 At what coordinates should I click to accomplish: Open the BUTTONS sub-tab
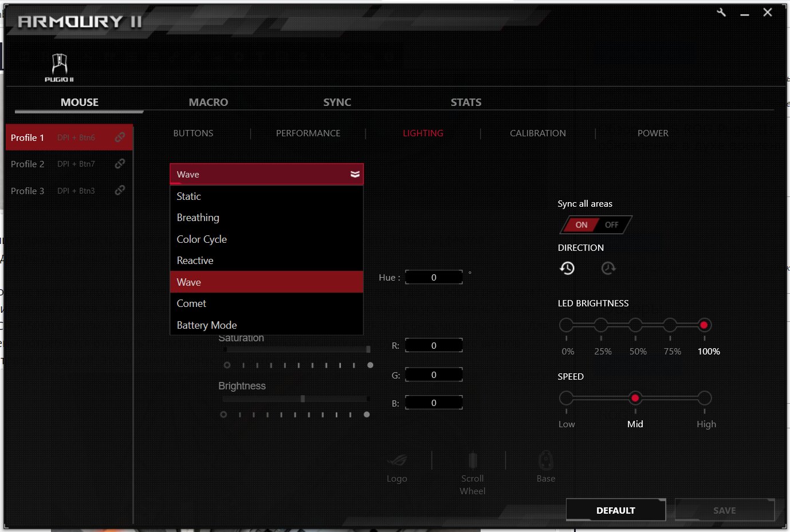tap(193, 133)
